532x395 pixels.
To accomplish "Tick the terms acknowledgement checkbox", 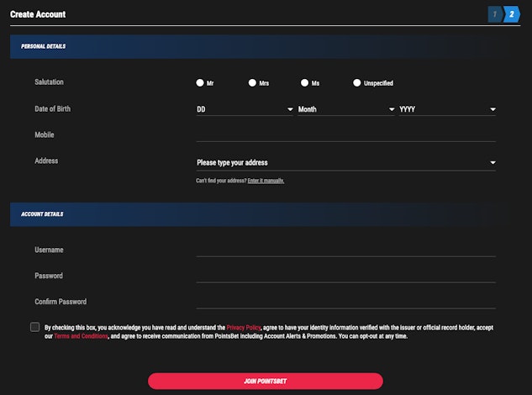I will tap(35, 327).
